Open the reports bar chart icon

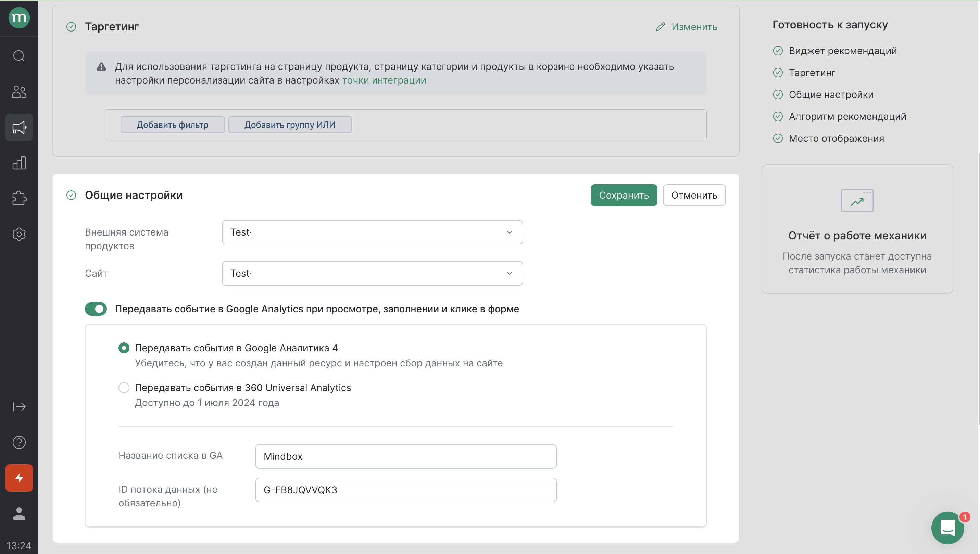point(19,163)
